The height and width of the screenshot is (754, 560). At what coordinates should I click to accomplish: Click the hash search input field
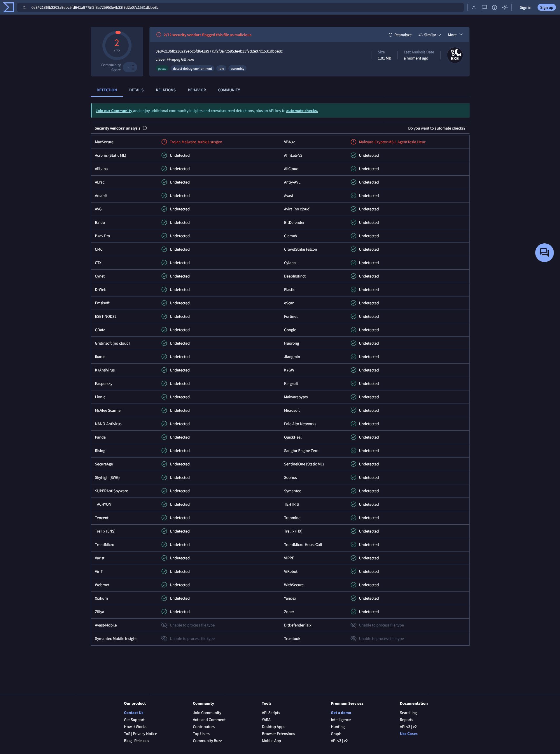coord(237,8)
